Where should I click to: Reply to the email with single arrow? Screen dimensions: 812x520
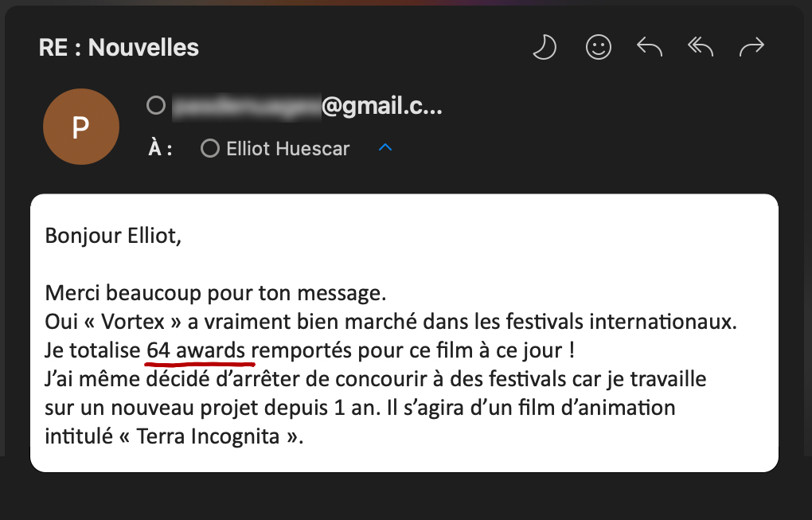[650, 48]
